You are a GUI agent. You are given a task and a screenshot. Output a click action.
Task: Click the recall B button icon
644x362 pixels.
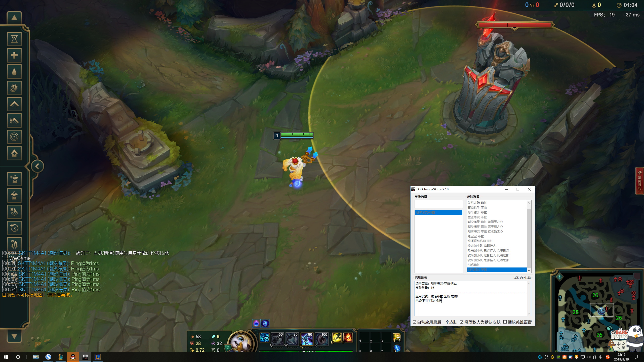pyautogui.click(x=397, y=348)
